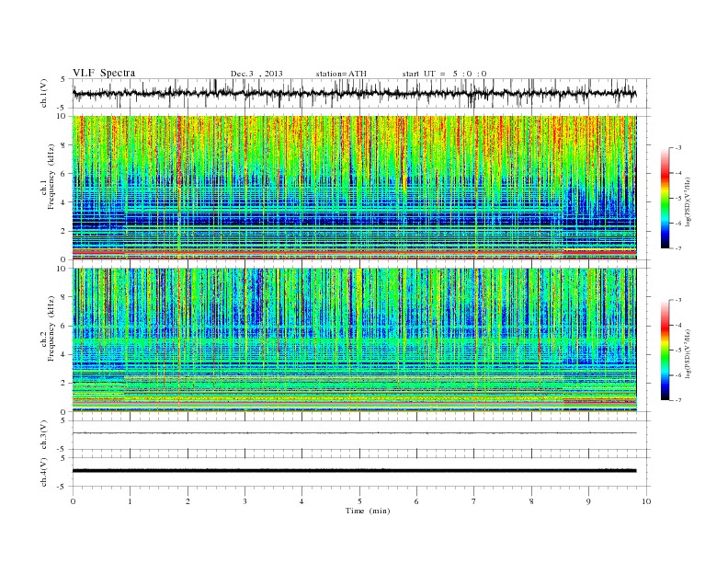
Task: Click the ch.1 spectrogram color bar
Action: tap(665, 199)
